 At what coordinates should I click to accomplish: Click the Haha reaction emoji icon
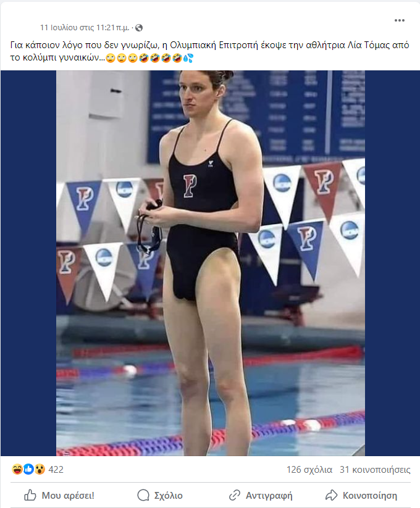coord(17,469)
